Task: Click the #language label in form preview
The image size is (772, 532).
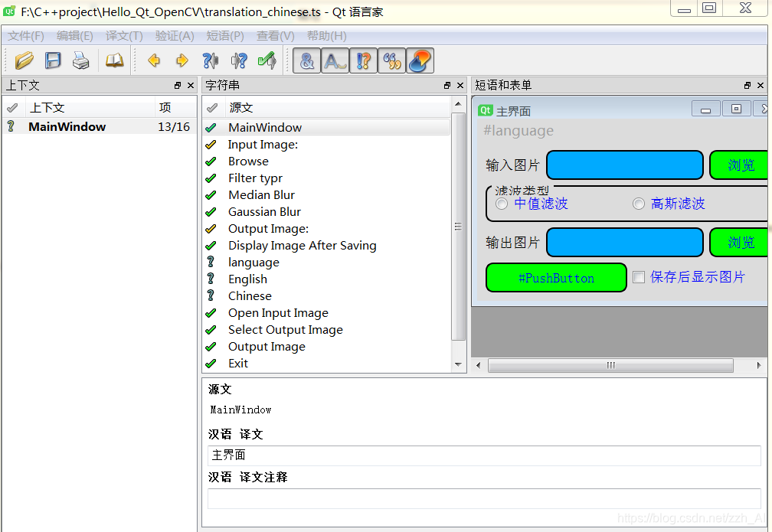Action: (518, 130)
